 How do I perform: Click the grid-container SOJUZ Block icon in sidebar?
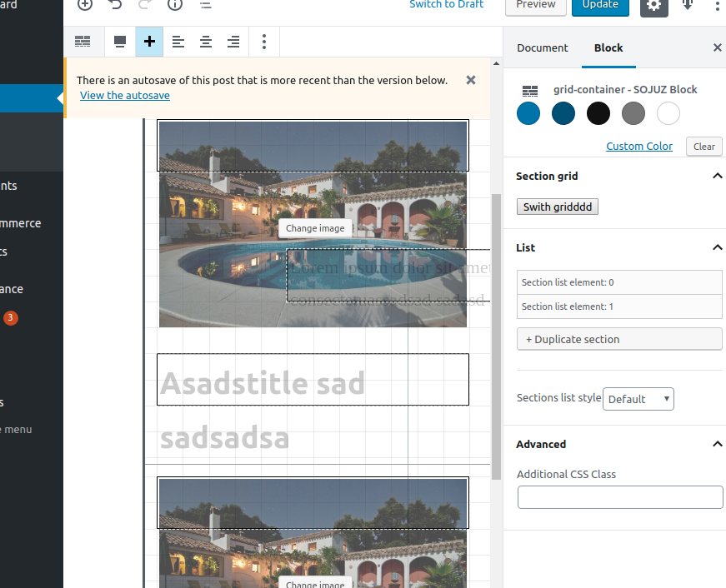pyautogui.click(x=530, y=91)
